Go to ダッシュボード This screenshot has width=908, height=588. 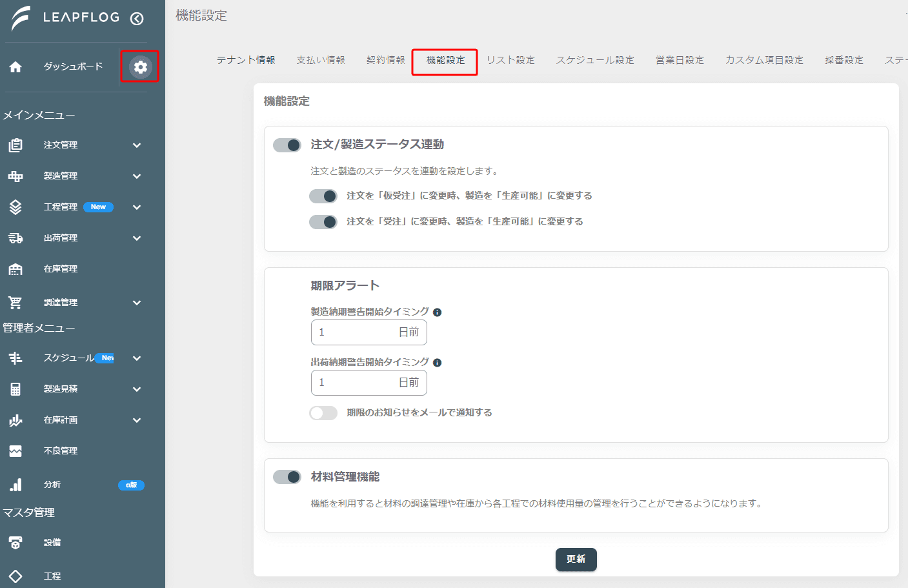[73, 66]
